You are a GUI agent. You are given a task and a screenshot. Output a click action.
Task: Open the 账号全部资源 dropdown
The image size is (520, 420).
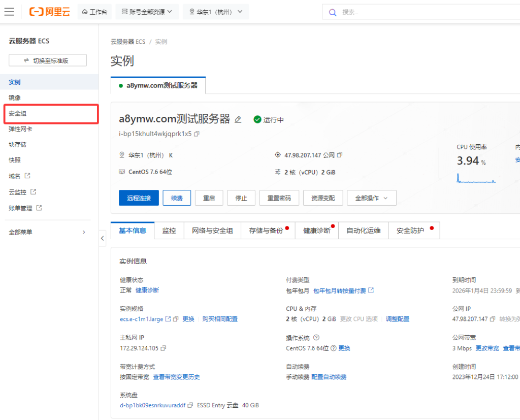click(x=147, y=12)
